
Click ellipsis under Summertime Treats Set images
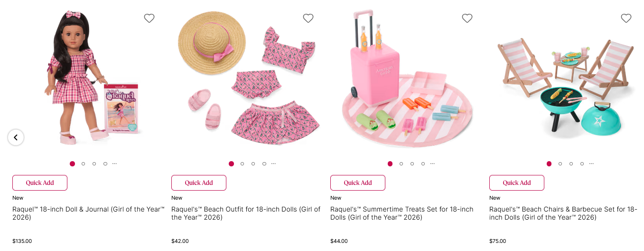(432, 164)
